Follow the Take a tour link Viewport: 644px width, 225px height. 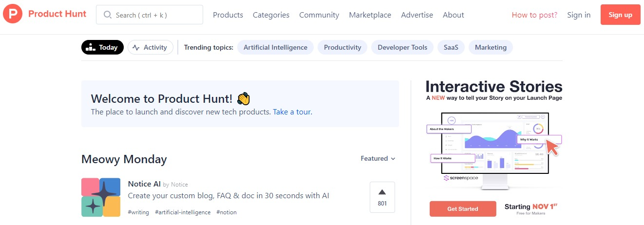(x=292, y=112)
